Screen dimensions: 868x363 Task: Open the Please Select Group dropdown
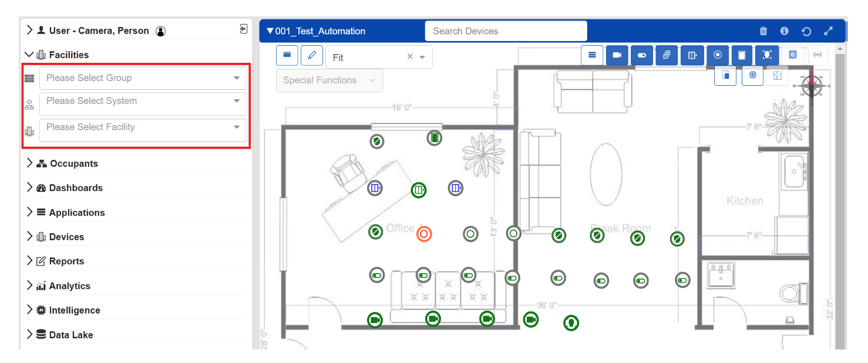tap(143, 78)
